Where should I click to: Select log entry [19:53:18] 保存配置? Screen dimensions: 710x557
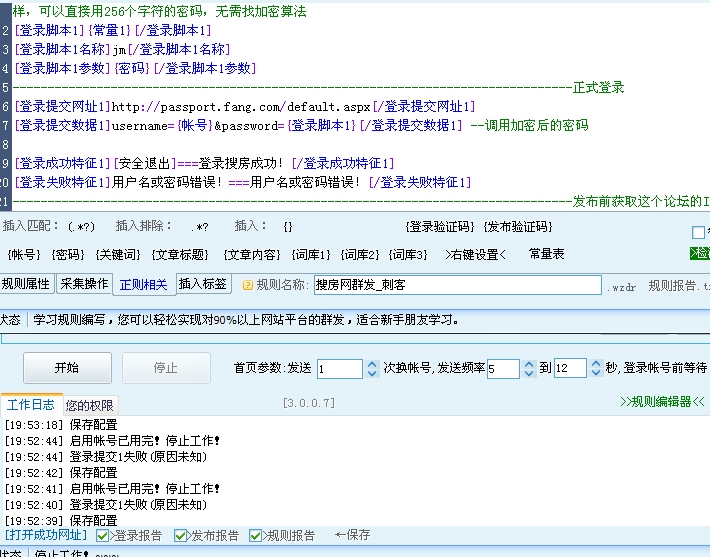pyautogui.click(x=61, y=425)
